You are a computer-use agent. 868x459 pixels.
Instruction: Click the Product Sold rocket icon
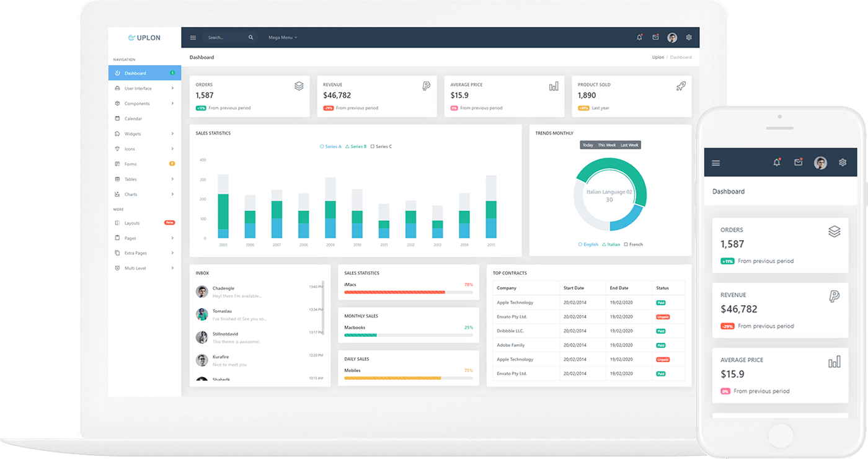pos(681,86)
